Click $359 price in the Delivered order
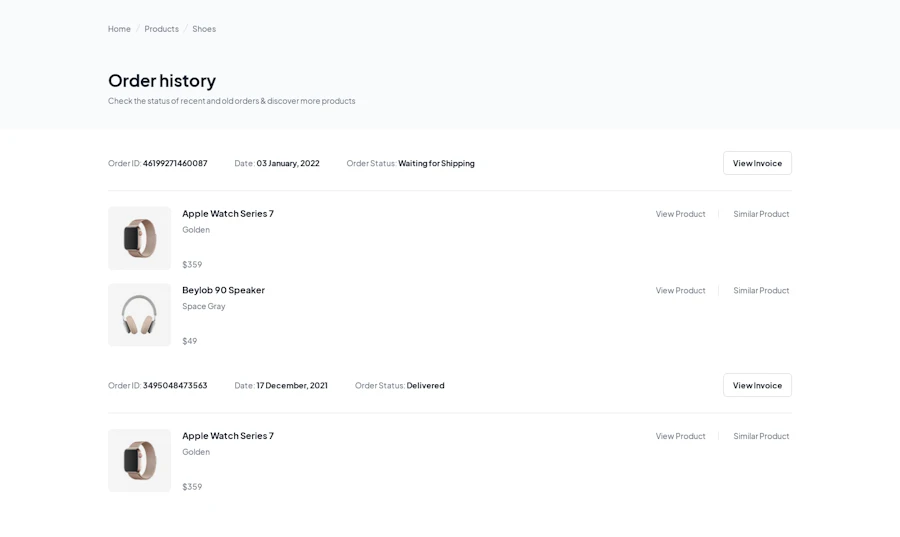Screen dimensions: 900x537 point(192,487)
